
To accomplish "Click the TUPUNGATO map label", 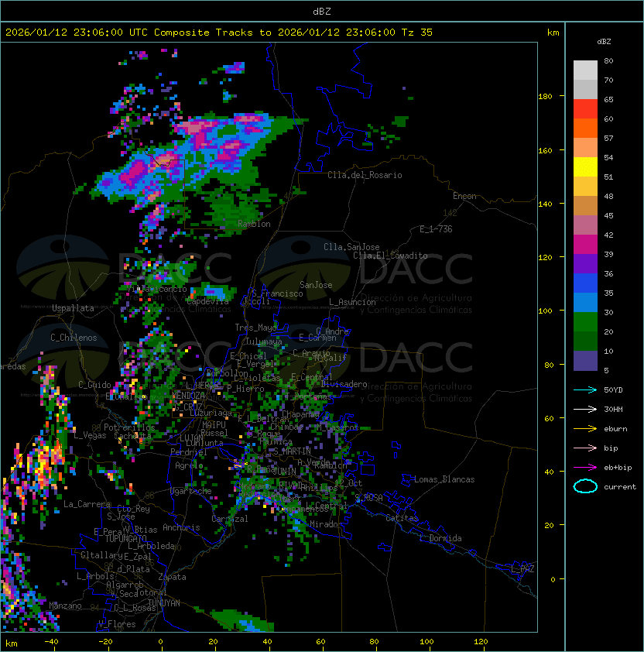I will point(125,538).
